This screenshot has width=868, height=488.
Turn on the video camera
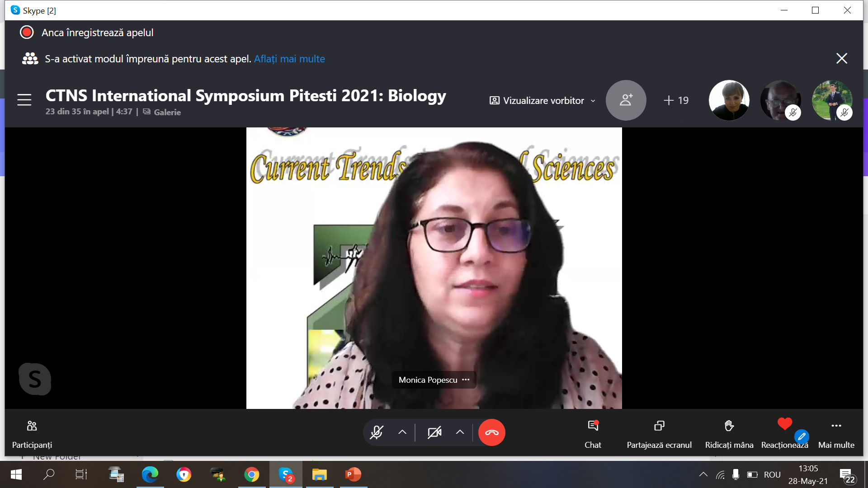coord(434,432)
